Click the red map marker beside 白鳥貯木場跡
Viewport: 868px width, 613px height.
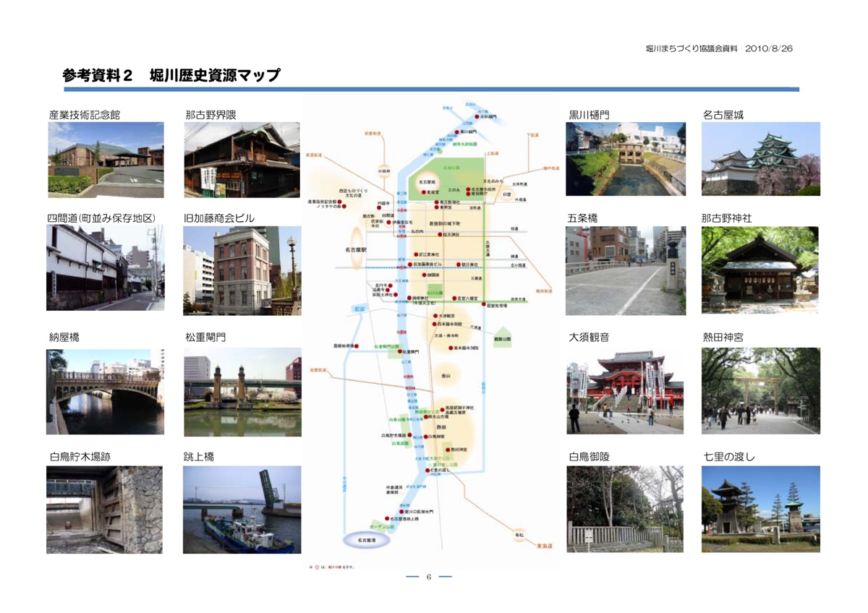[x=409, y=434]
